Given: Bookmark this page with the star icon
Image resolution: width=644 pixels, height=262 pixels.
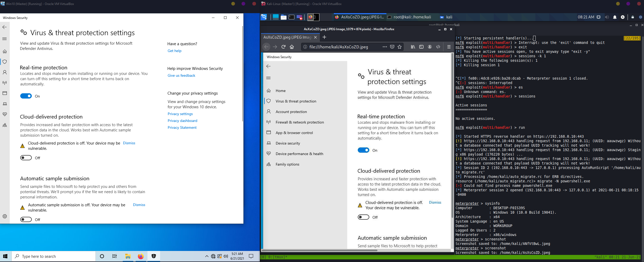Looking at the screenshot, I should pyautogui.click(x=400, y=47).
